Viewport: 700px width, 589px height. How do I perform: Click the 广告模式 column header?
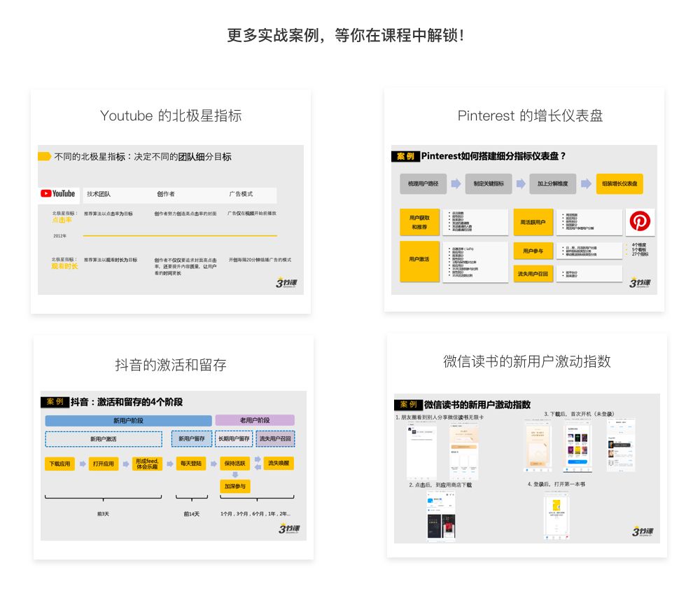point(241,194)
